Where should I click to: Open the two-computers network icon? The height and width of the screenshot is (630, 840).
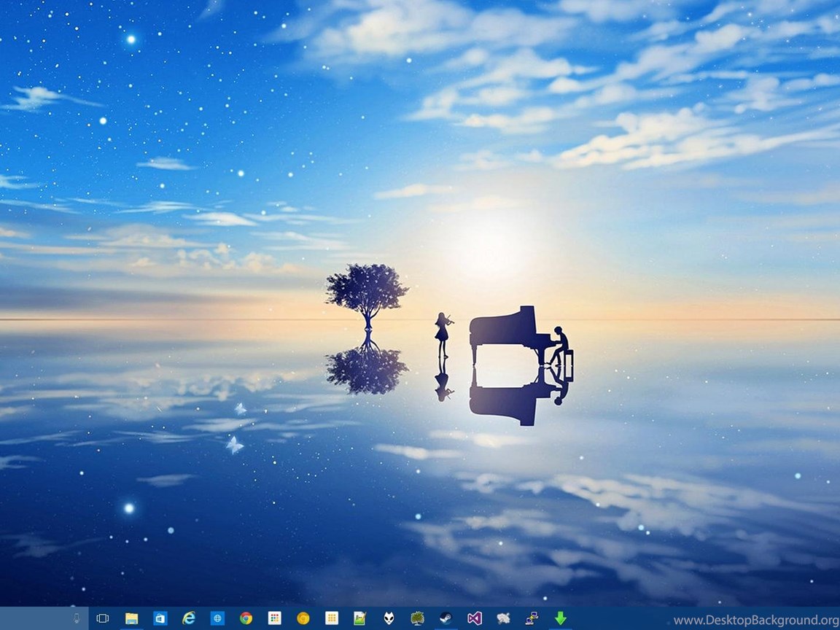coord(532,619)
